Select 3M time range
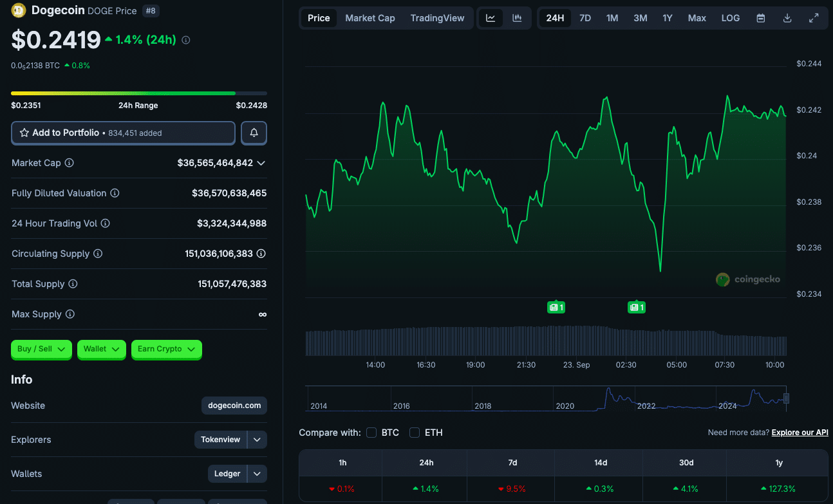 tap(640, 18)
